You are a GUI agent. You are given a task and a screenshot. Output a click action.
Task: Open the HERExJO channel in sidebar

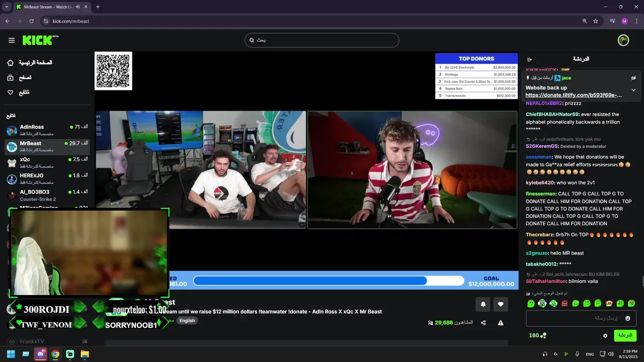pyautogui.click(x=47, y=178)
